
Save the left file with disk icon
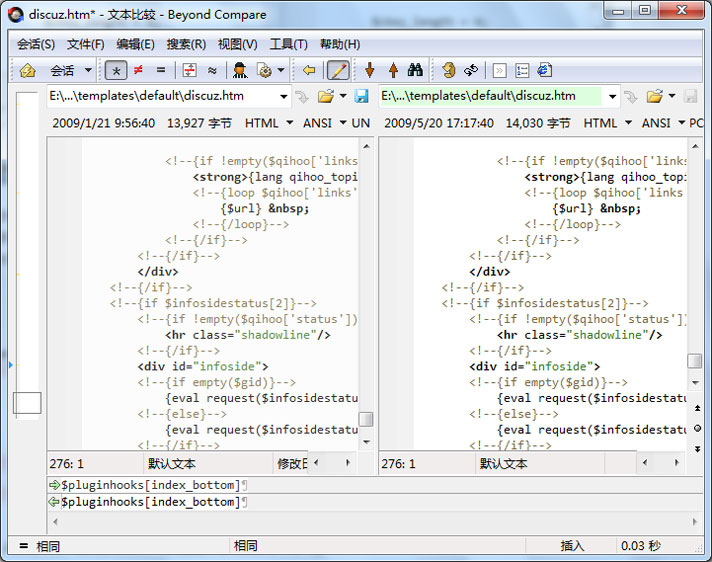[361, 96]
